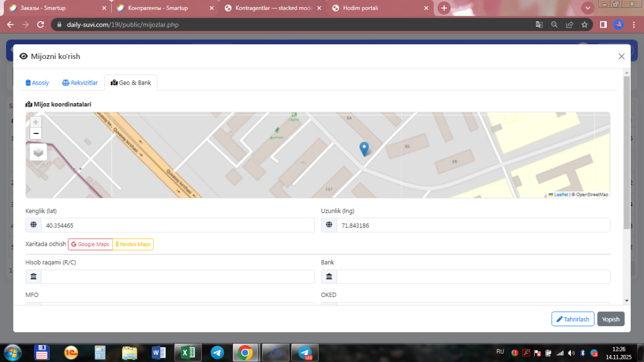This screenshot has height=362, width=644.
Task: Zoom in on the map with plus button
Action: click(36, 122)
